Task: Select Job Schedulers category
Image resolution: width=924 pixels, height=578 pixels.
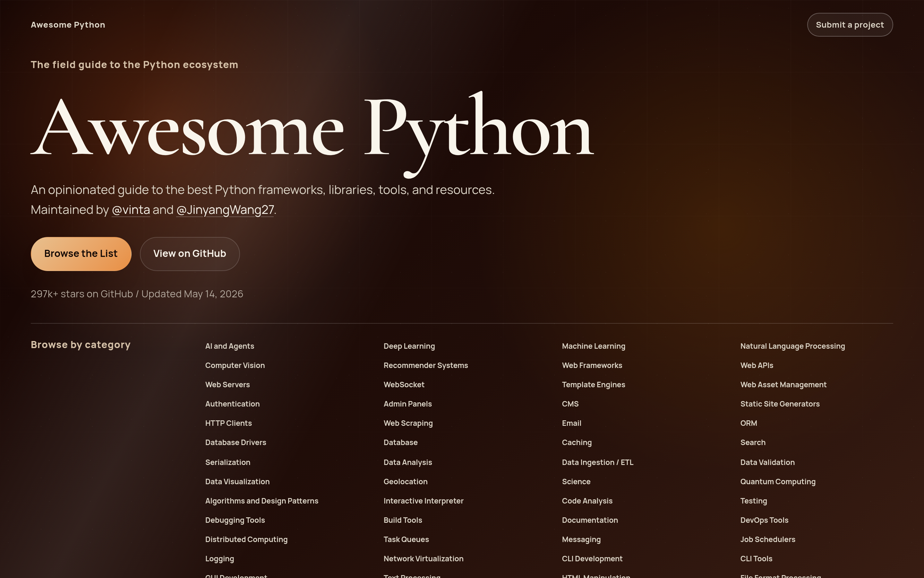Action: tap(767, 540)
